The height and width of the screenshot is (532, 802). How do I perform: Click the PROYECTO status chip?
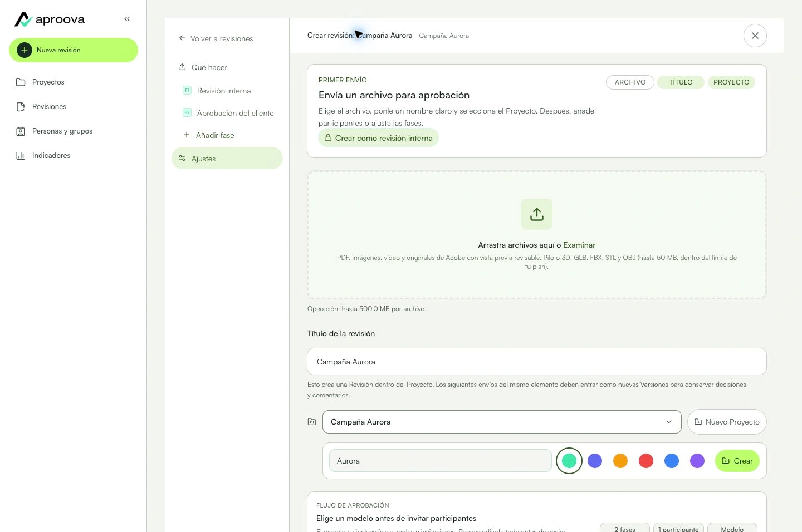731,82
